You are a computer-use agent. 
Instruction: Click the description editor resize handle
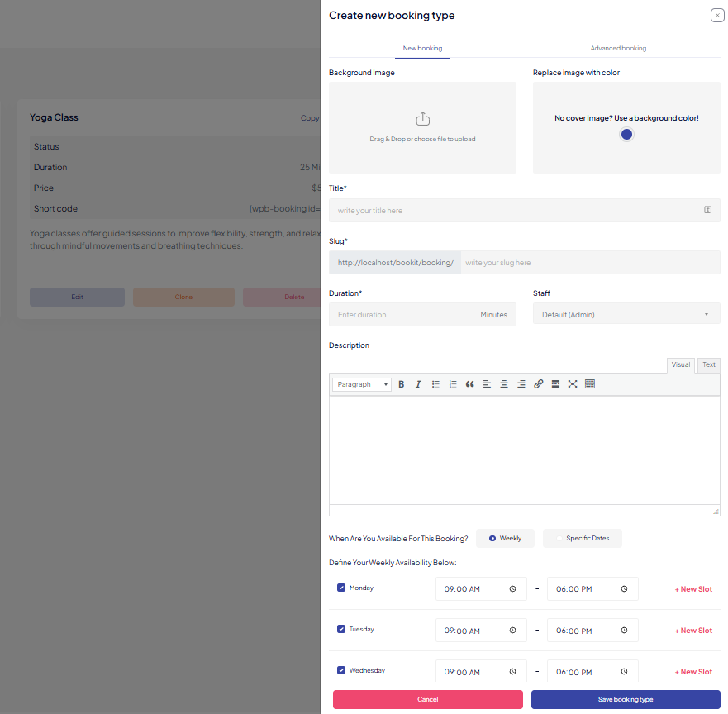click(716, 512)
